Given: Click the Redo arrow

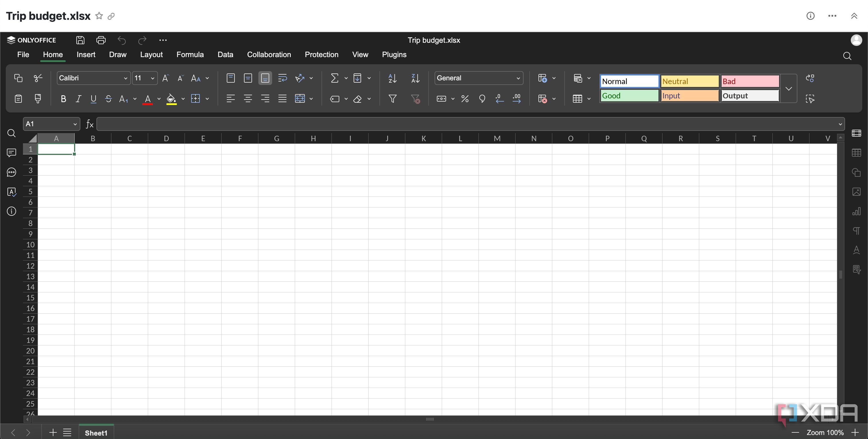Looking at the screenshot, I should click(142, 40).
